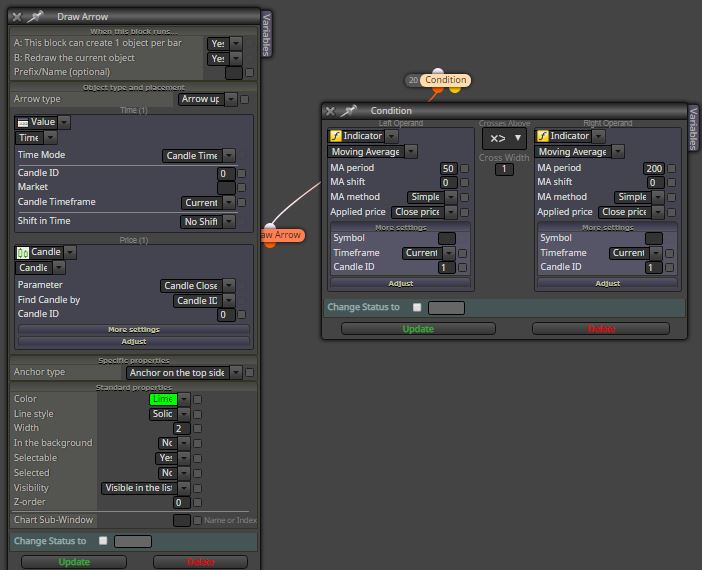This screenshot has width=702, height=570.
Task: Click the Candle icon in Price section
Action: pyautogui.click(x=23, y=253)
